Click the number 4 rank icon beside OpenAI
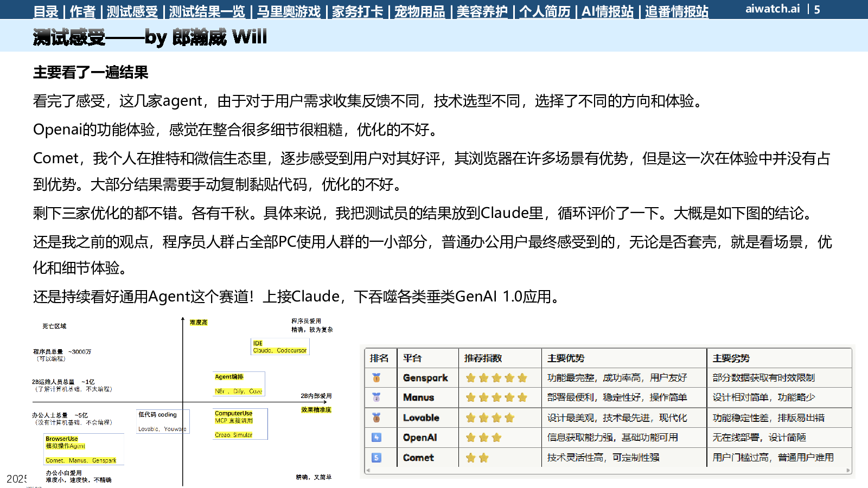The width and height of the screenshot is (868, 488). [x=376, y=437]
